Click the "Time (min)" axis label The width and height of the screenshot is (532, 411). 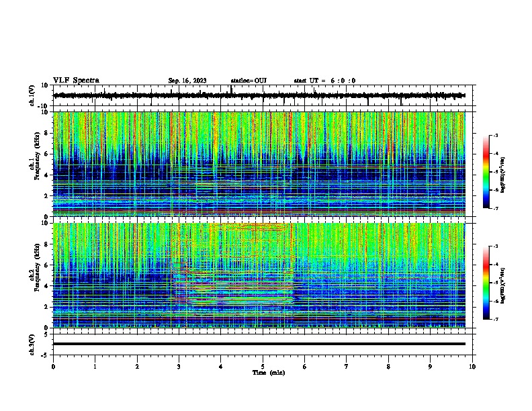point(269,373)
